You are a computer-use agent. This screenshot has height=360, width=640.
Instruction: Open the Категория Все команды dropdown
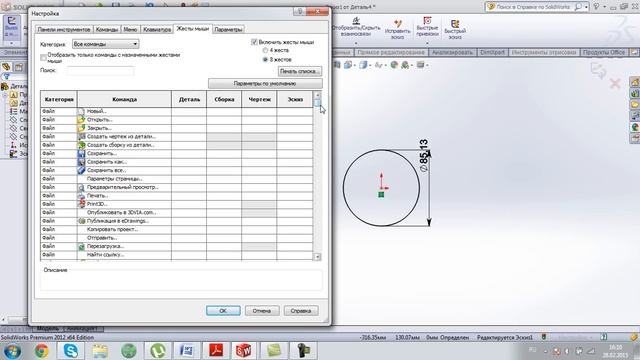[105, 44]
